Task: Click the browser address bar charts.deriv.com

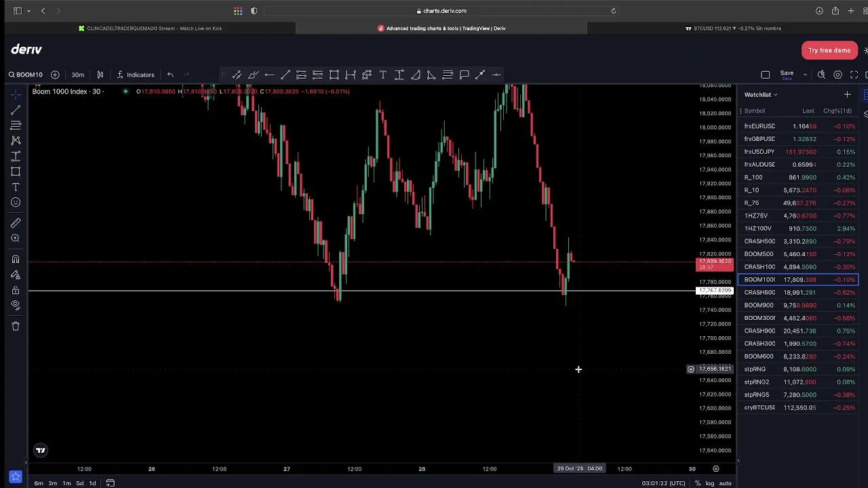Action: 441,11
